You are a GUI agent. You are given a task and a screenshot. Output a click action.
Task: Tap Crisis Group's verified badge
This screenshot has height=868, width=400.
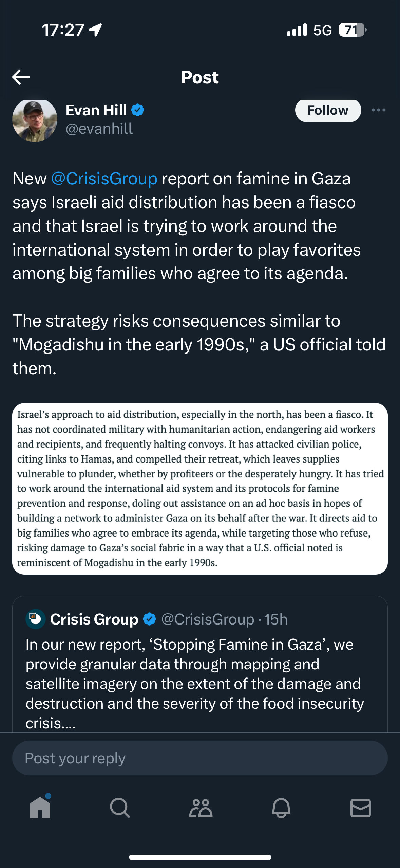point(149,619)
